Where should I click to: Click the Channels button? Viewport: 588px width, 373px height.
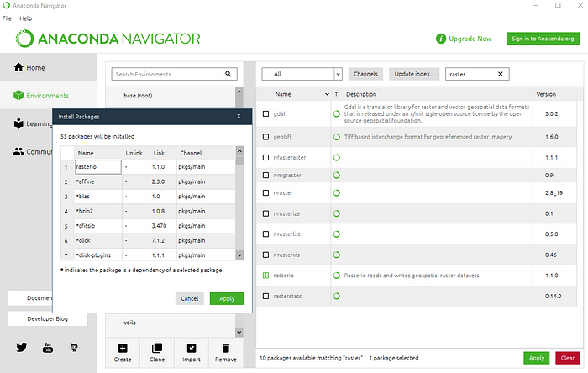coord(365,74)
